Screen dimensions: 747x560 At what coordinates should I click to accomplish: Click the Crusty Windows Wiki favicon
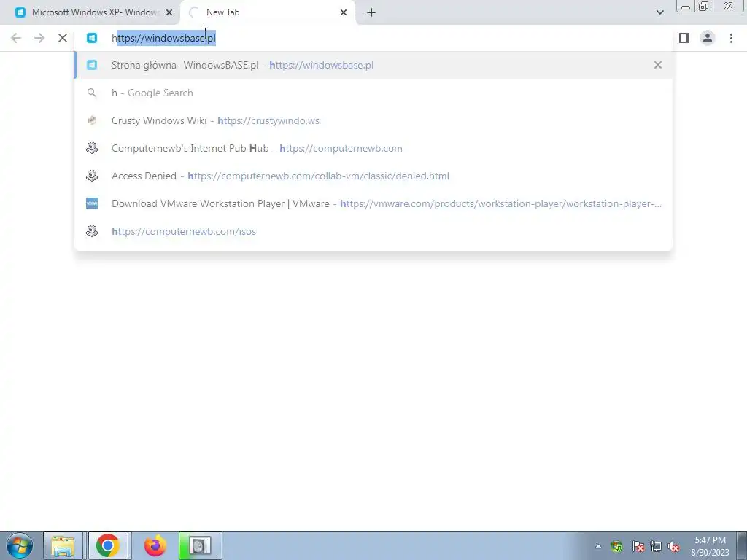[92, 120]
